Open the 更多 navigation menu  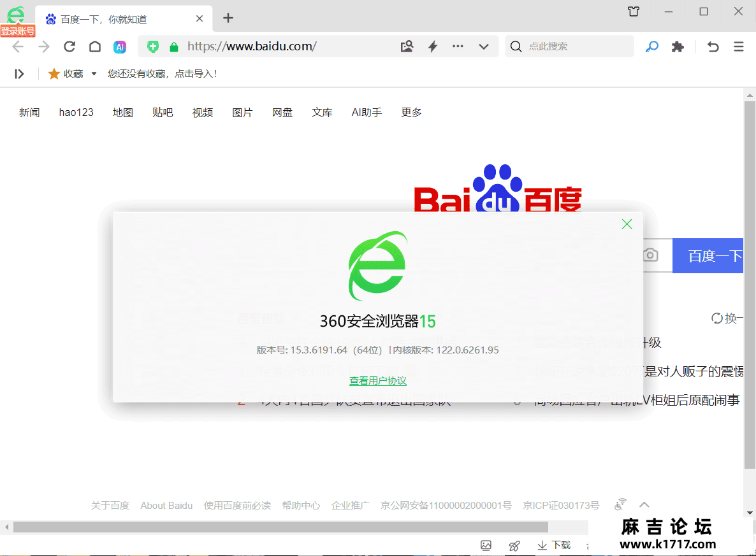(x=411, y=112)
